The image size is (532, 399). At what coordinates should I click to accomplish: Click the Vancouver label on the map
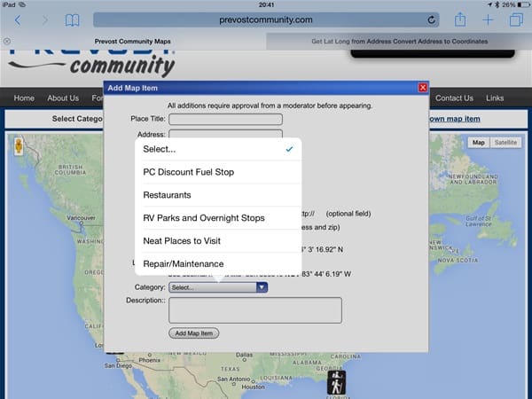(x=81, y=218)
